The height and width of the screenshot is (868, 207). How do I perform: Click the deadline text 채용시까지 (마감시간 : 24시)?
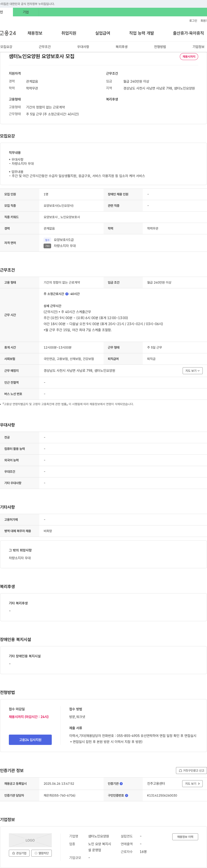pos(29,717)
